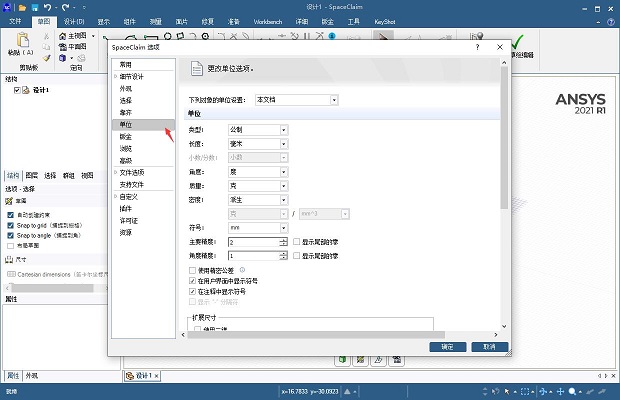The height and width of the screenshot is (400, 620).
Task: Open the 长度 (毫米) dropdown
Action: point(284,144)
